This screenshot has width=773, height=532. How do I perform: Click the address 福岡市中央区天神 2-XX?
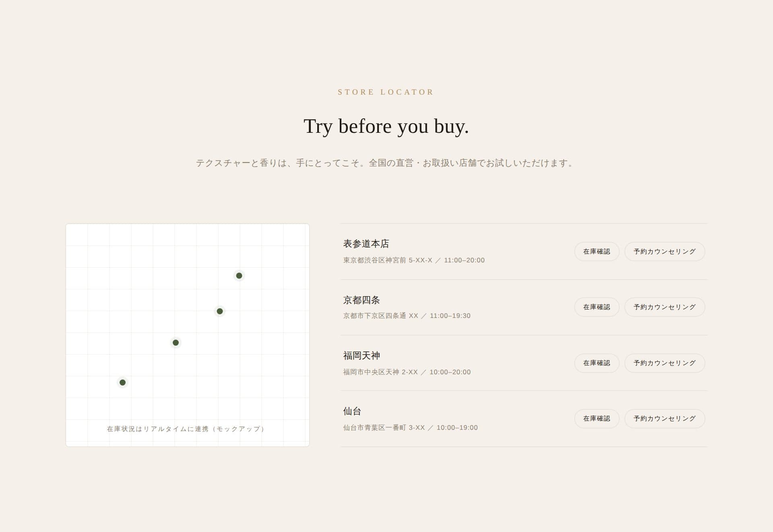pyautogui.click(x=380, y=372)
